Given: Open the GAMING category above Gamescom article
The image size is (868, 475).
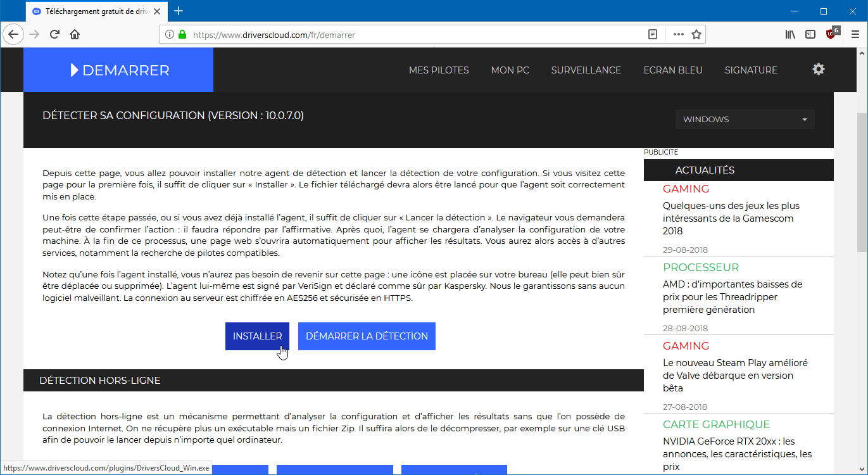Looking at the screenshot, I should pos(686,189).
